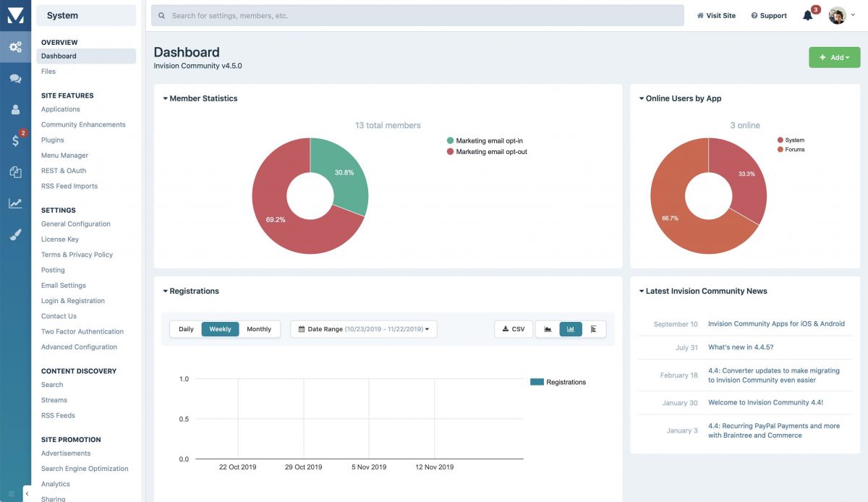Click the 33.3% System pie segment
Image resolution: width=868 pixels, height=502 pixels.
pyautogui.click(x=745, y=174)
